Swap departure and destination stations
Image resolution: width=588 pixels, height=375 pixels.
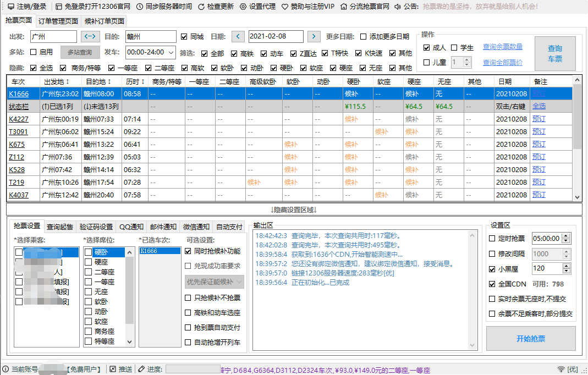tap(90, 37)
